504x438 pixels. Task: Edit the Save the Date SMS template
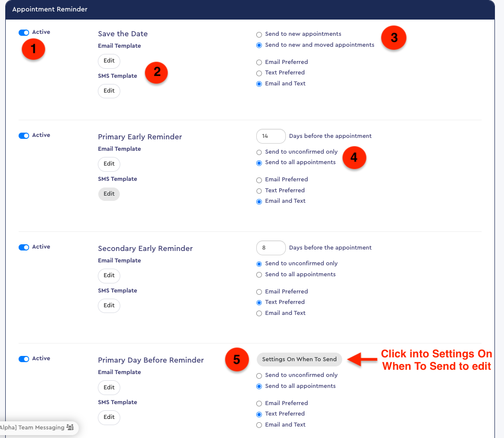pos(109,91)
